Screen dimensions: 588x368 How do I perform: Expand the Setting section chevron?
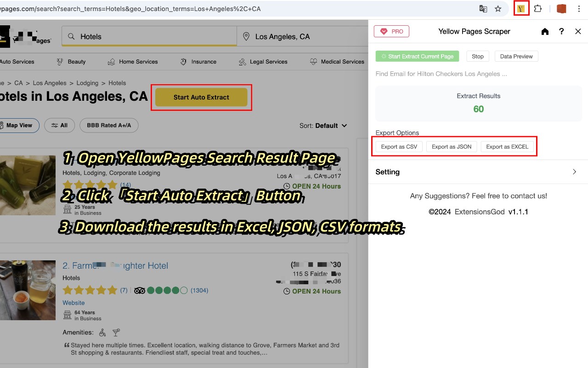tap(574, 172)
